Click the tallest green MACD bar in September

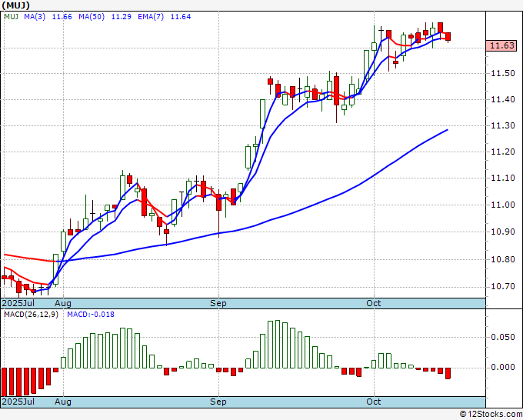(x=278, y=345)
